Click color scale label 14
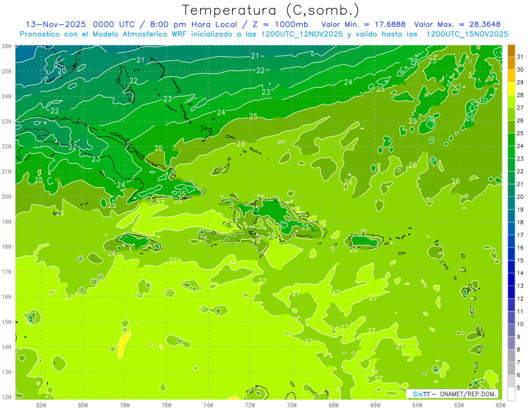This screenshot has height=411, width=532. pos(520,273)
